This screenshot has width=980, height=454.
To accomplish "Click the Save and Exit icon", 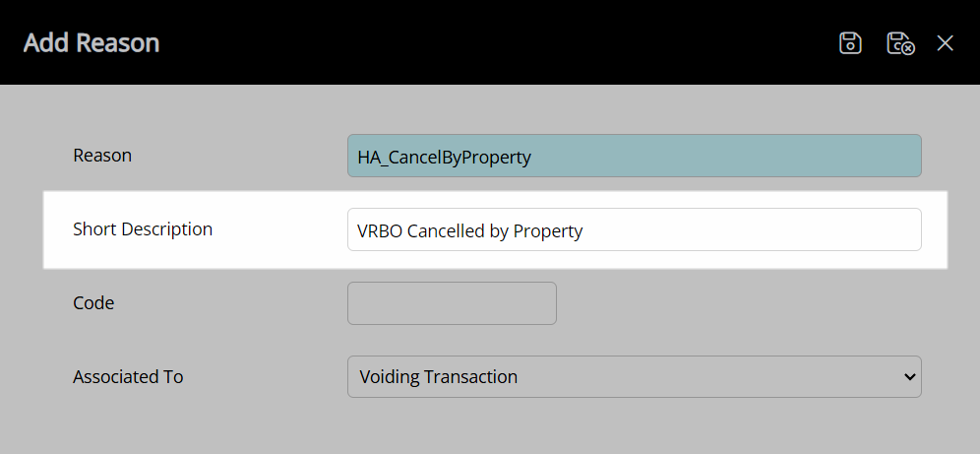I will [900, 43].
